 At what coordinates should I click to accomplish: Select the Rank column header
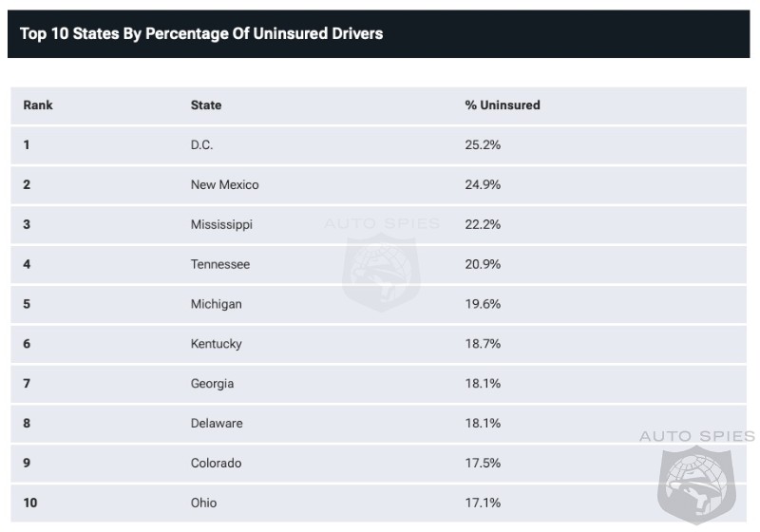(x=38, y=105)
